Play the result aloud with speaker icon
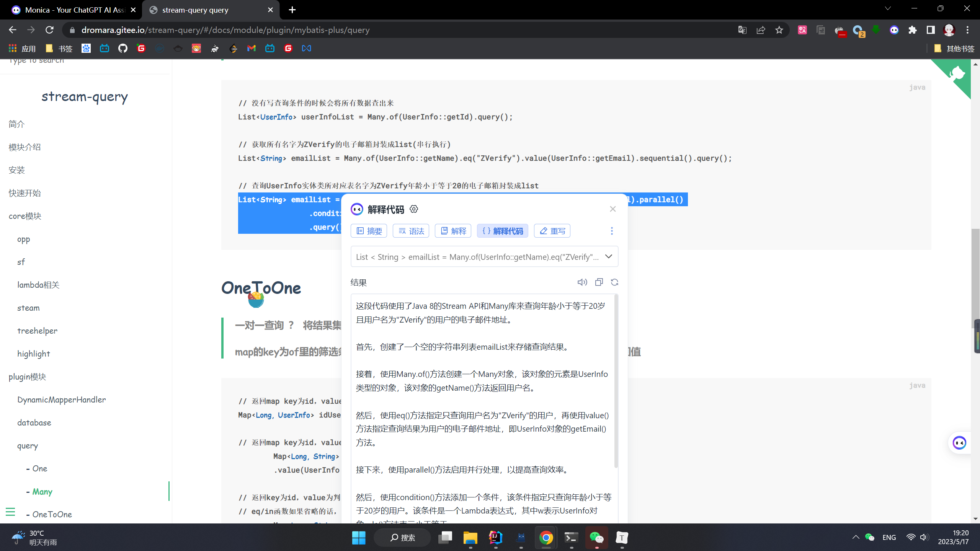The width and height of the screenshot is (980, 551). point(582,282)
